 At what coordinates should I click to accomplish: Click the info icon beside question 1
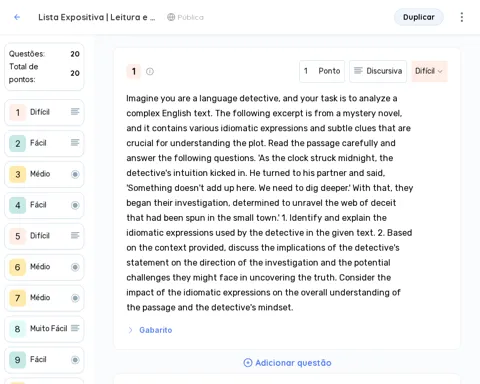150,71
